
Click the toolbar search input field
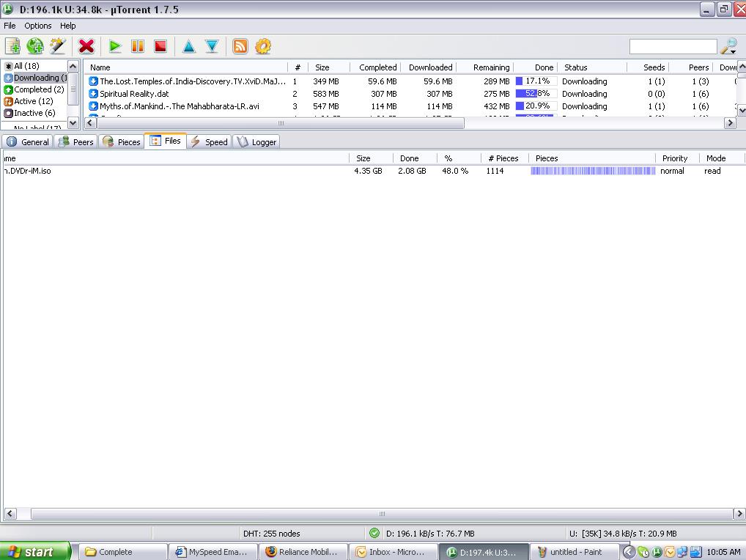point(673,47)
